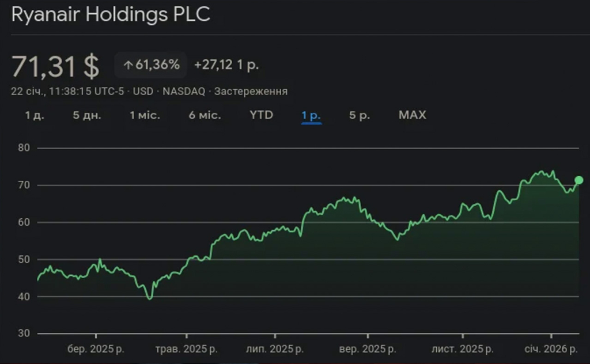Click the 71,31 $ price value
The height and width of the screenshot is (364, 590).
(x=56, y=66)
